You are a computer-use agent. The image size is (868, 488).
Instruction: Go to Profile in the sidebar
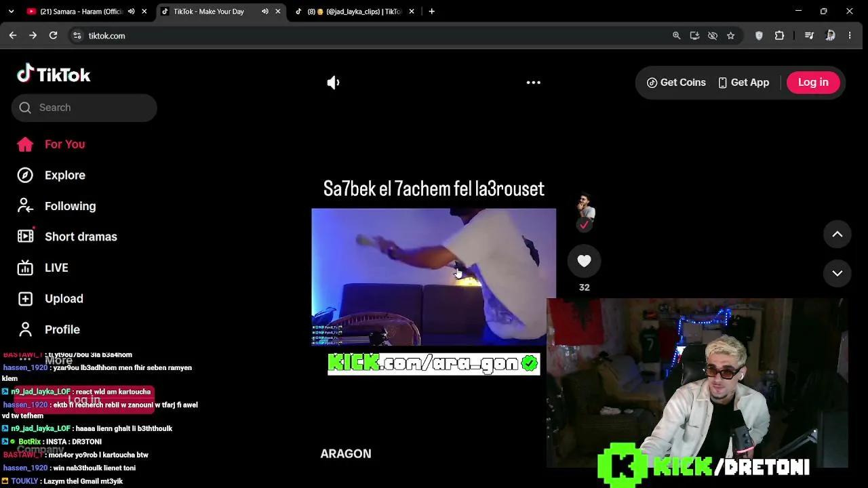click(49, 329)
